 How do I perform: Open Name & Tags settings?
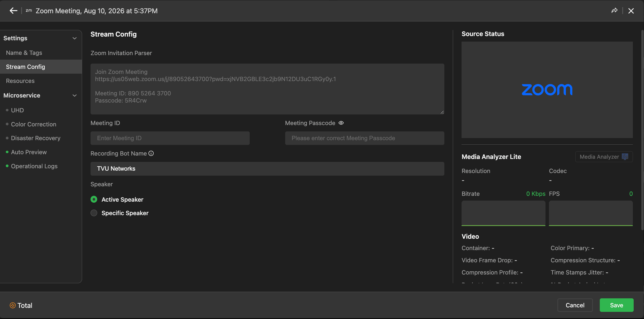[41, 53]
